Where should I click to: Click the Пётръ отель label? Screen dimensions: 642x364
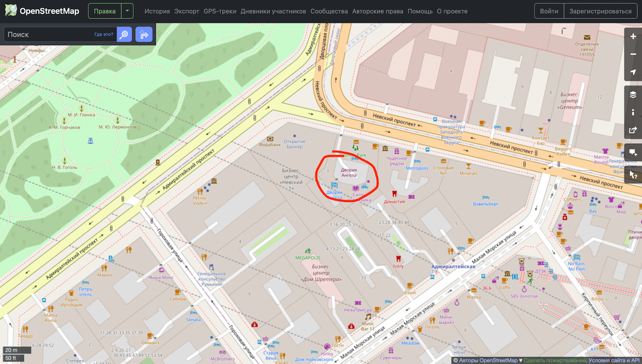pyautogui.click(x=86, y=291)
